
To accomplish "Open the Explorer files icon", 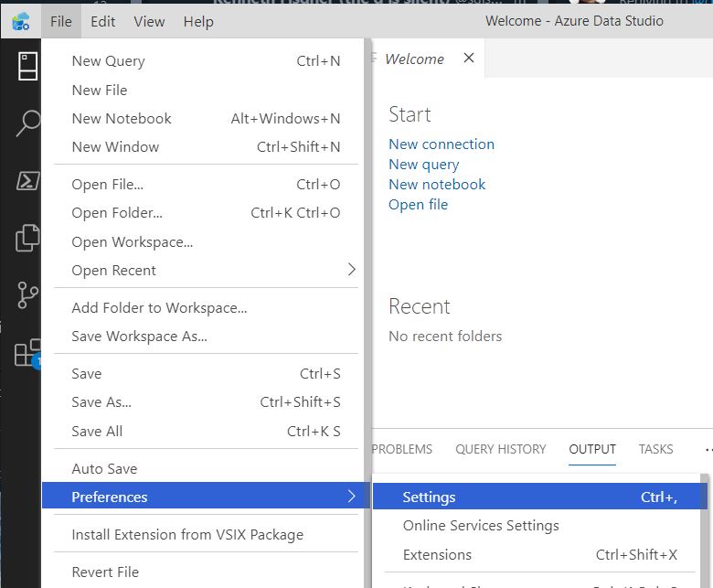I will (x=27, y=238).
